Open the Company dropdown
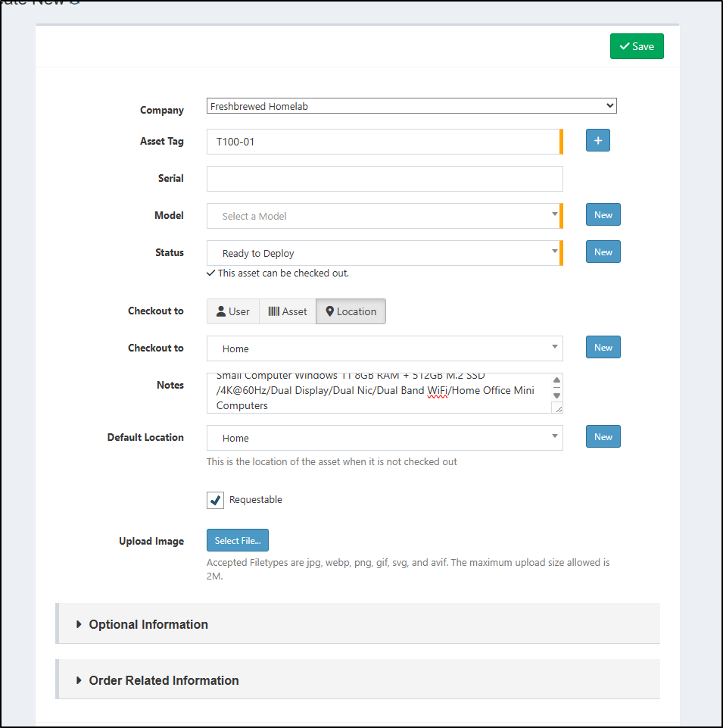The height and width of the screenshot is (728, 723). click(411, 106)
